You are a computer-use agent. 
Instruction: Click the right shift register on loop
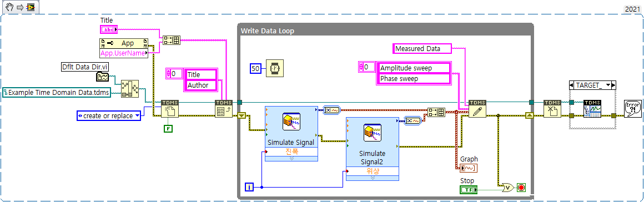pyautogui.click(x=529, y=116)
